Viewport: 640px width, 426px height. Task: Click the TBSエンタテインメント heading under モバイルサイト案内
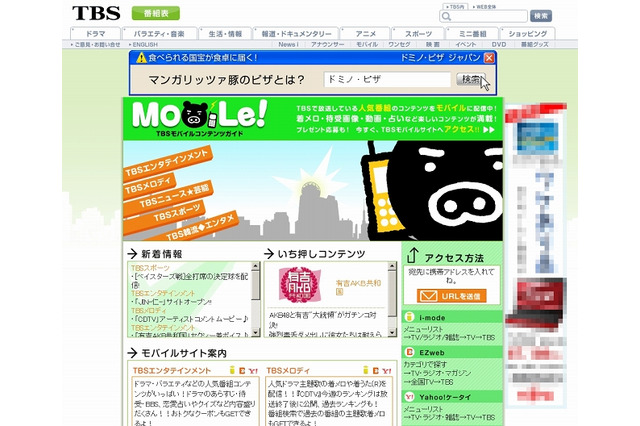pyautogui.click(x=172, y=371)
